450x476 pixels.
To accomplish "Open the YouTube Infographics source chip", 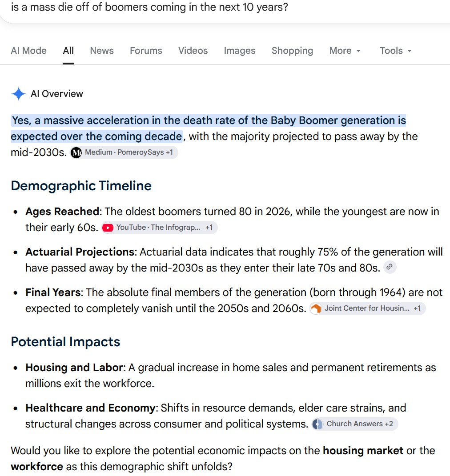I will click(160, 228).
